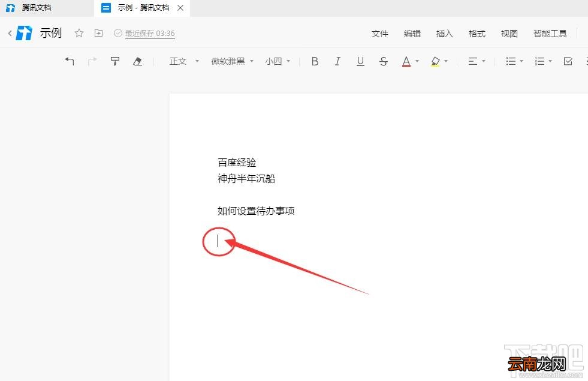Insert a bulleted list
Viewport: 588px width, 381px height.
(511, 61)
